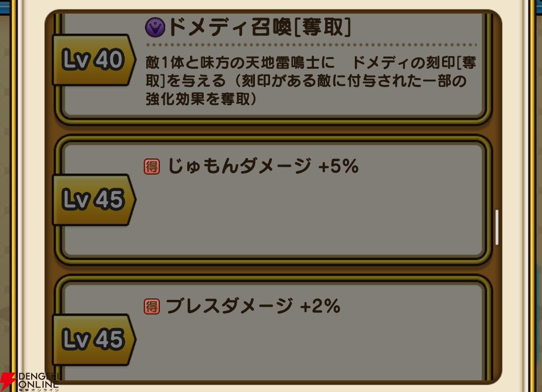
Task: Click the +2% value in breath damage row
Action: (320, 306)
